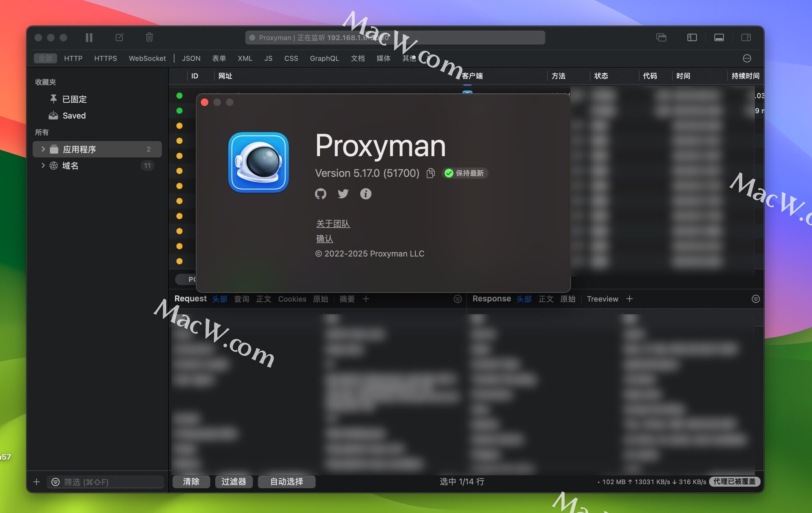This screenshot has width=812, height=513.
Task: Click the info icon in About dialog
Action: (x=366, y=194)
